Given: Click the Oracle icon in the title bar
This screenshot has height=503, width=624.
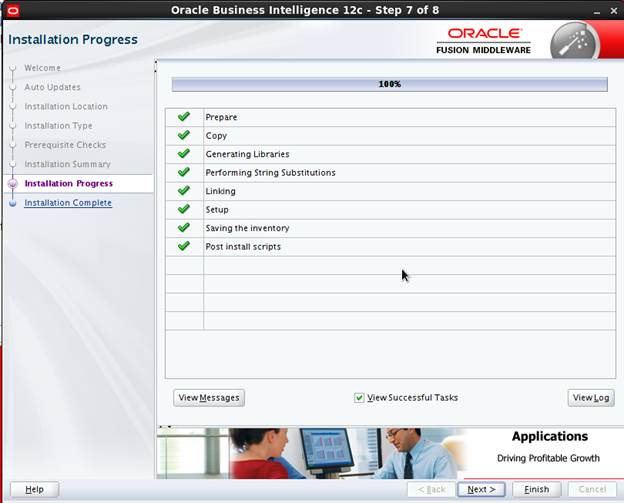Looking at the screenshot, I should point(13,10).
